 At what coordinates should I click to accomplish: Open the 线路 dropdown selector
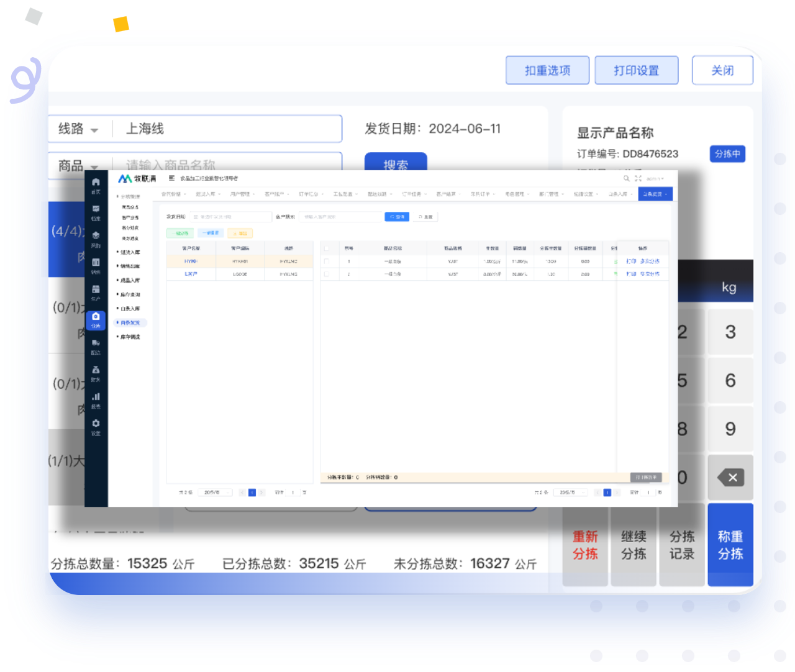click(x=78, y=129)
